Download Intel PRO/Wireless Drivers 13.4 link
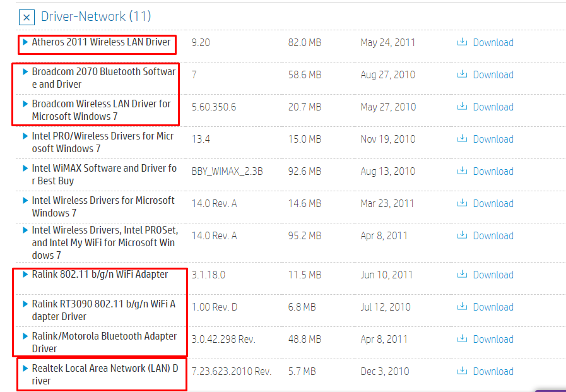 point(493,139)
